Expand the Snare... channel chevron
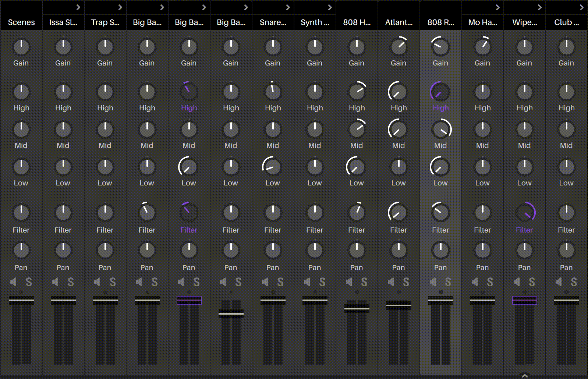Screen dimensions: 588x379 coord(288,7)
